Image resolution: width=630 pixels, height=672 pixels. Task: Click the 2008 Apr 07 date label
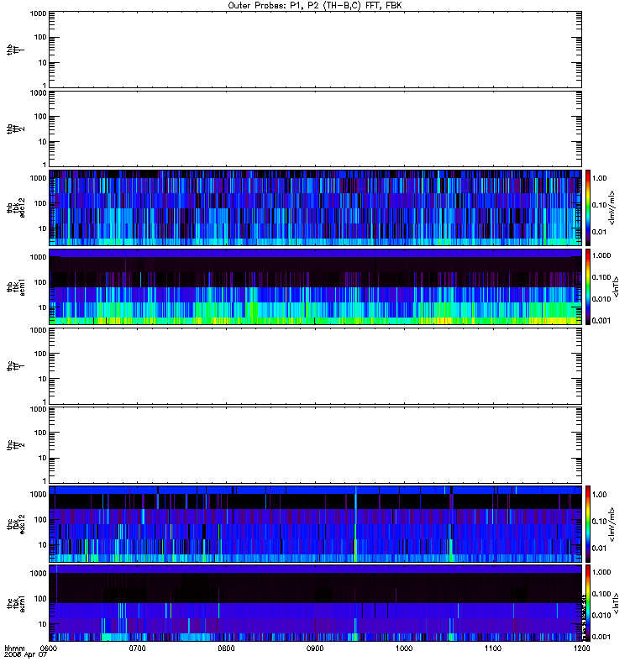(x=25, y=655)
